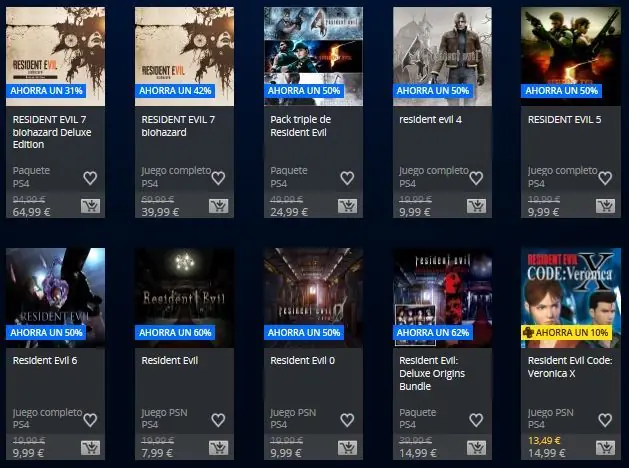Select the 7,99 € price
This screenshot has width=629, height=468.
pyautogui.click(x=157, y=453)
